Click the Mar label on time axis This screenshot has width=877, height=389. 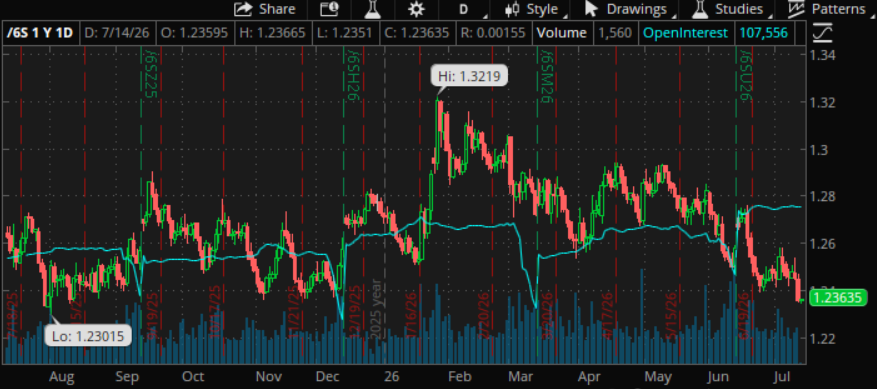521,376
